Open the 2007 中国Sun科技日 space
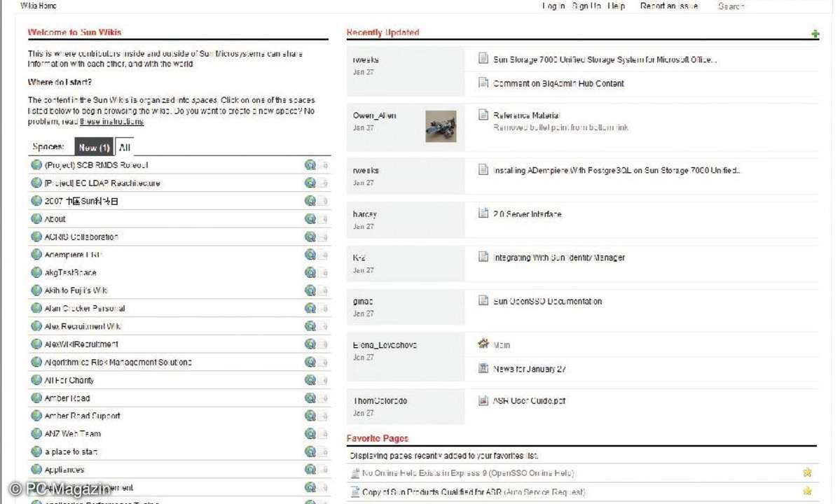 coord(81,201)
